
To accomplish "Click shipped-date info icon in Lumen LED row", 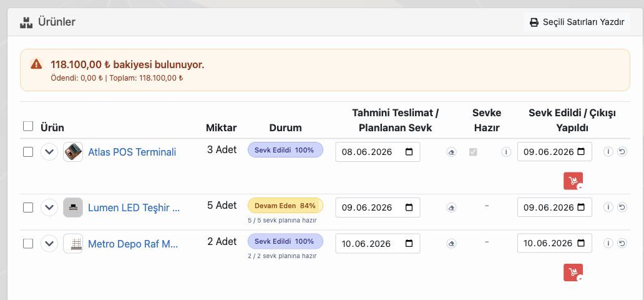I will 608,207.
